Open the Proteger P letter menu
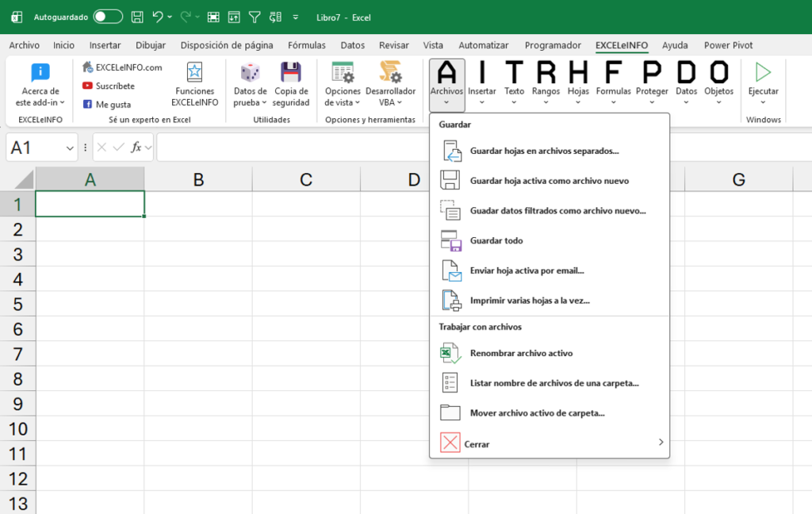 [652, 85]
